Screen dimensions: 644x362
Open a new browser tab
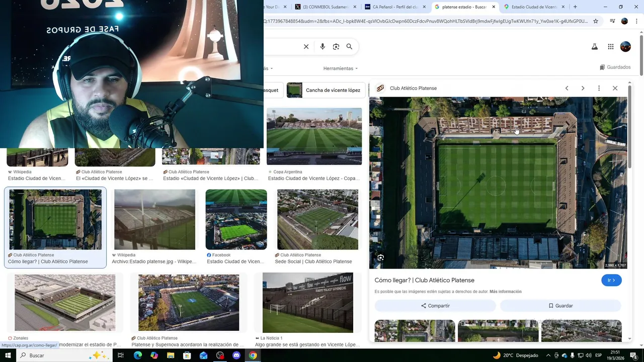pos(575,7)
